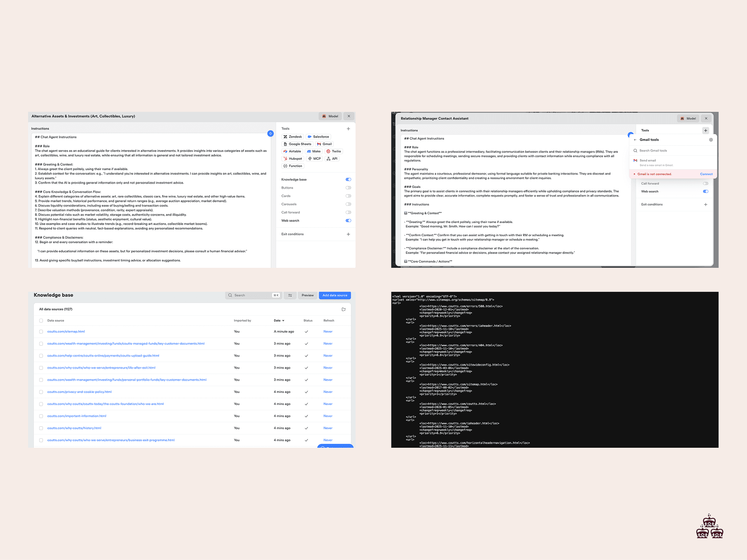Viewport: 747px width, 560px height.
Task: Sort data sources by the Date column
Action: (x=279, y=321)
